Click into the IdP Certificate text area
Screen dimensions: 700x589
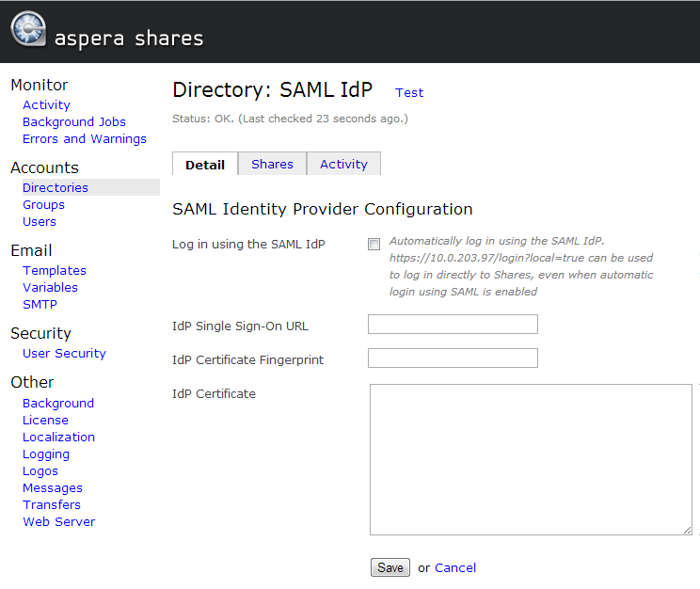pyautogui.click(x=531, y=459)
